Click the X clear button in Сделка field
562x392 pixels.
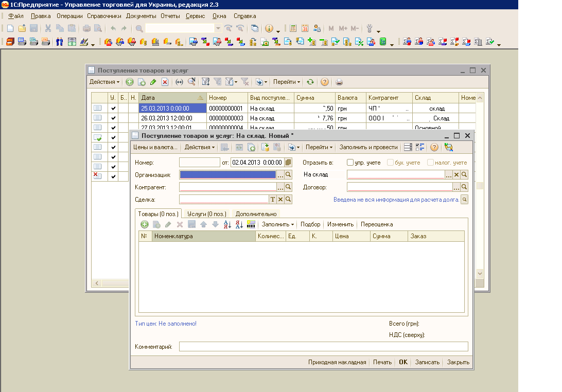pos(280,199)
